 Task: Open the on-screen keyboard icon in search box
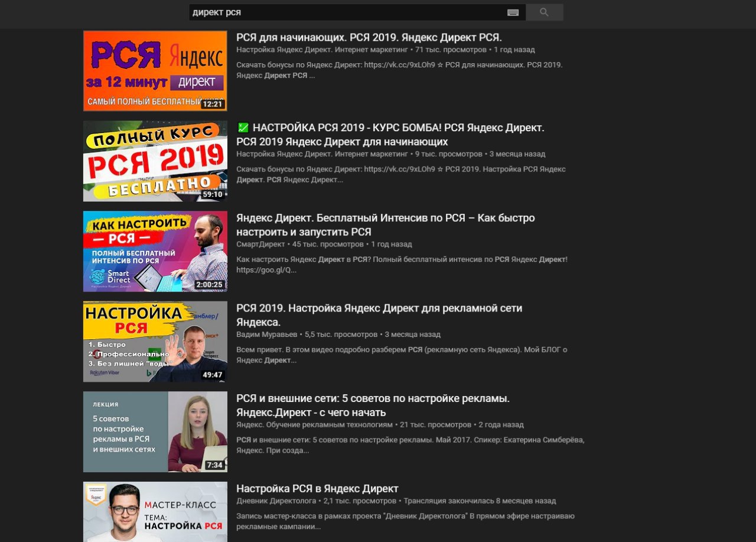pyautogui.click(x=513, y=12)
